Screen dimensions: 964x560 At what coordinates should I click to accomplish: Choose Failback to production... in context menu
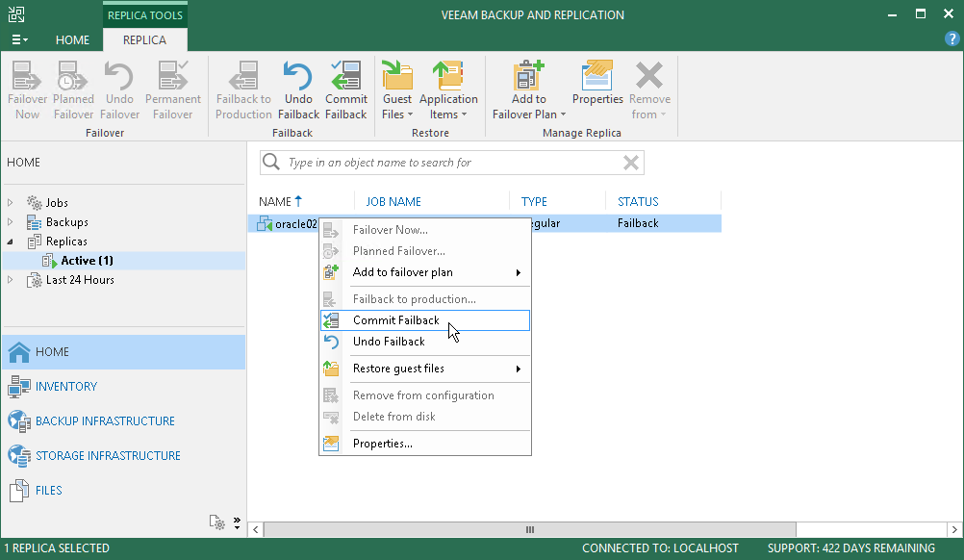coord(425,299)
